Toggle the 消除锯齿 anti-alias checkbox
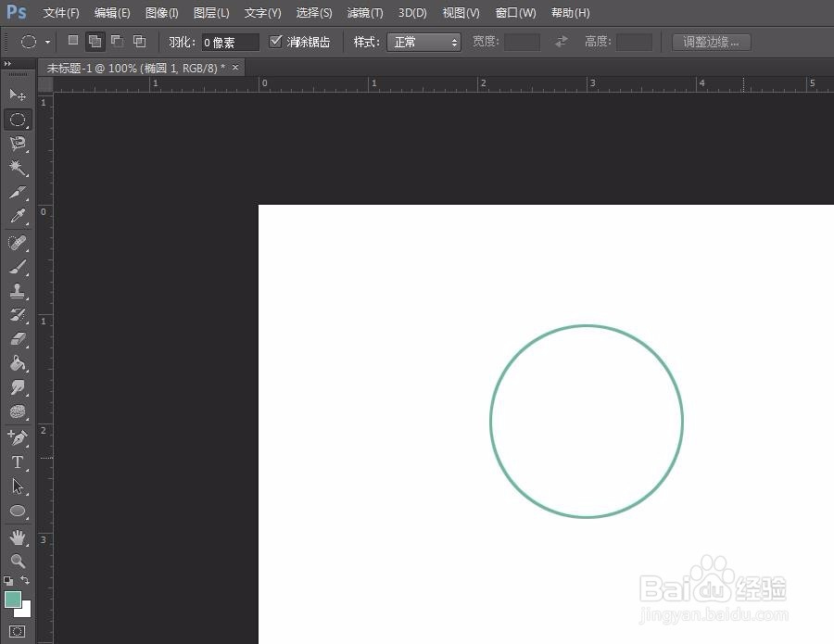 [275, 41]
